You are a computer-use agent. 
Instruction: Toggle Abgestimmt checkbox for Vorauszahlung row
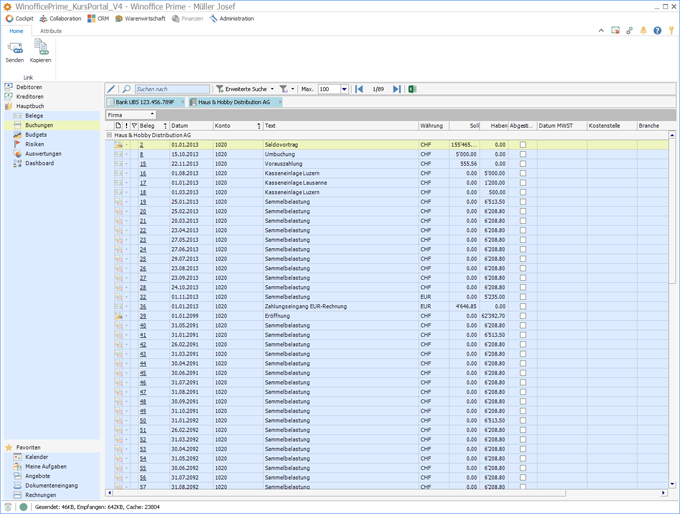tap(523, 164)
